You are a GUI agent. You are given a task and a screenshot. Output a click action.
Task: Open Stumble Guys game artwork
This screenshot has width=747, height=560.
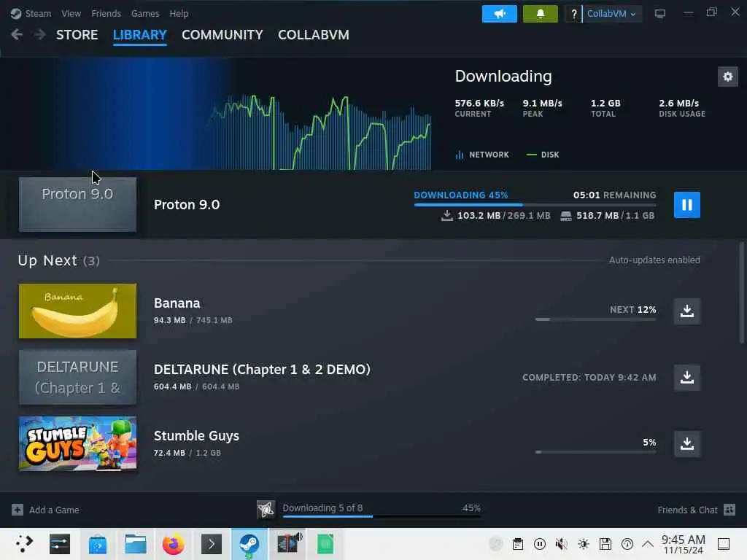coord(77,443)
